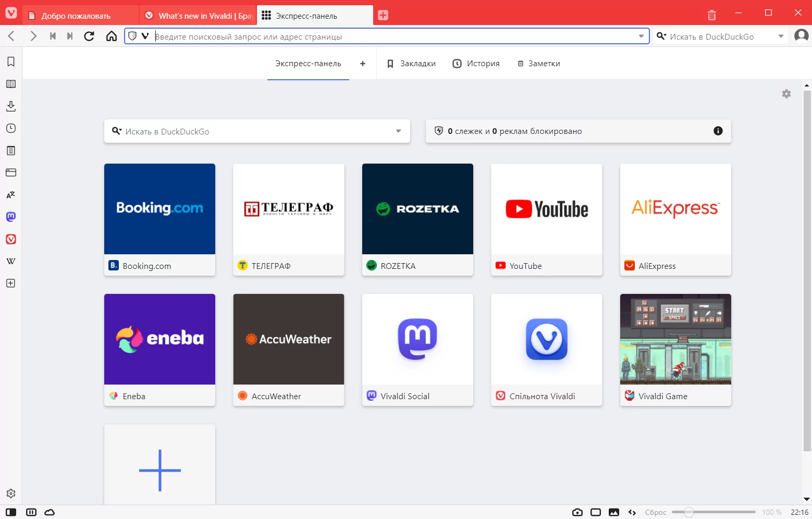The width and height of the screenshot is (812, 519).
Task: Open the AliExpress speed dial
Action: (x=675, y=219)
